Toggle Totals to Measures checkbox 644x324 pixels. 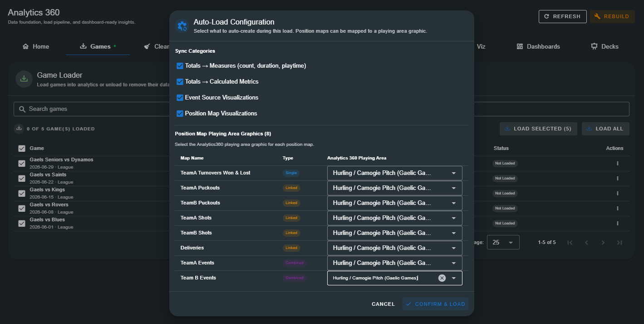point(180,66)
